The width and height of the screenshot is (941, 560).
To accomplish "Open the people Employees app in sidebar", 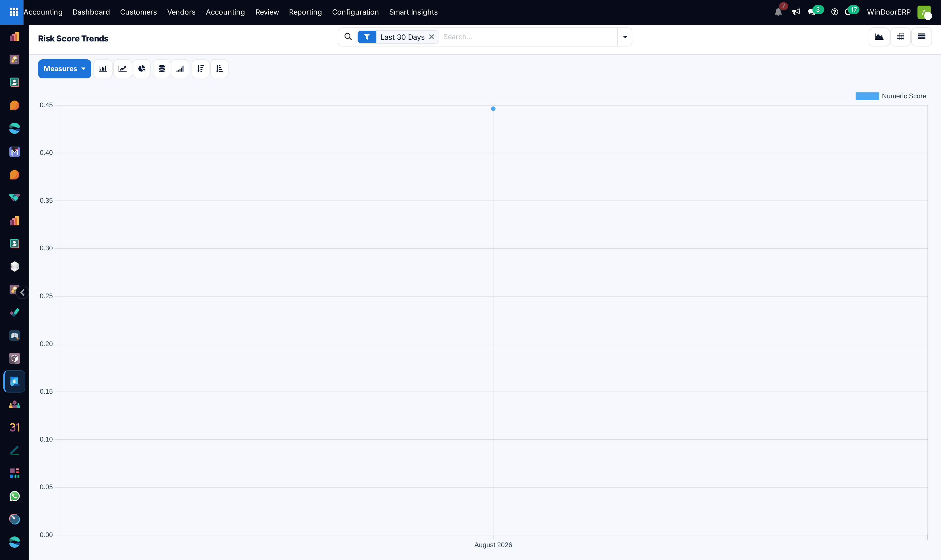I will tap(14, 405).
